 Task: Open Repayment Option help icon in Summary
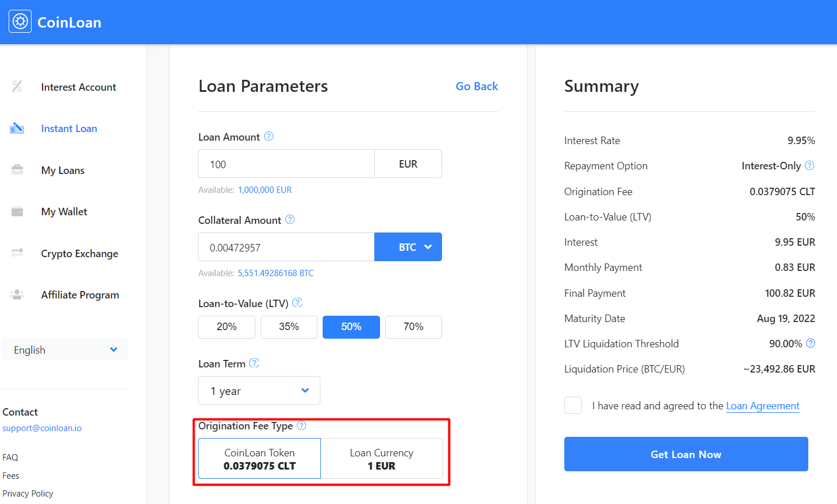tap(809, 166)
